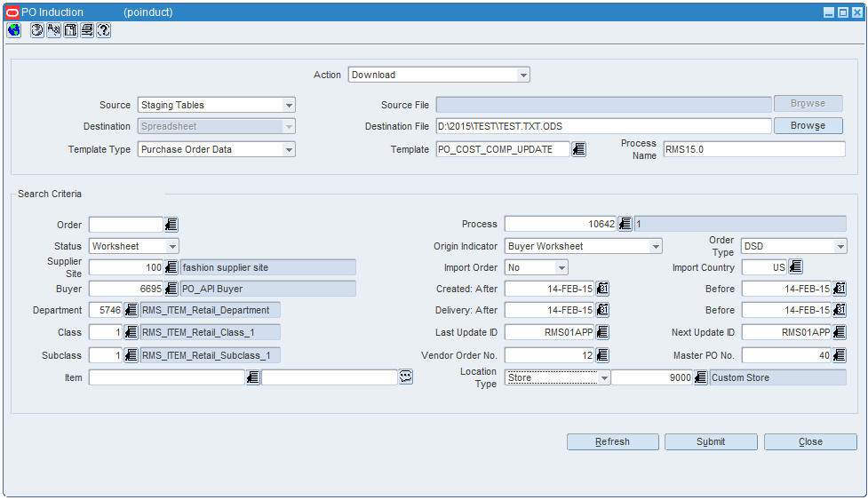Viewport: 868px width, 500px height.
Task: Click the Process Name field containing RMS15.0
Action: 754,149
